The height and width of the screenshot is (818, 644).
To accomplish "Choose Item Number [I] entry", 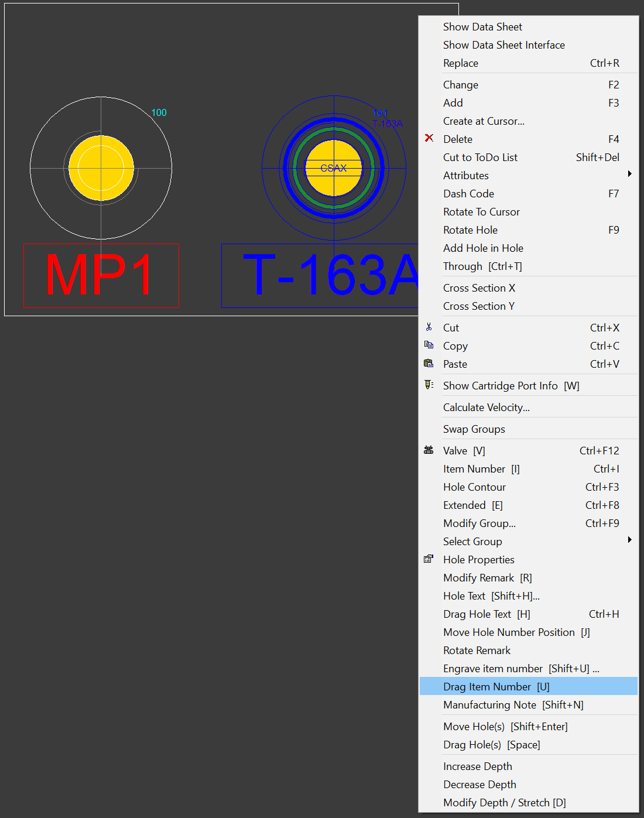I will click(529, 469).
